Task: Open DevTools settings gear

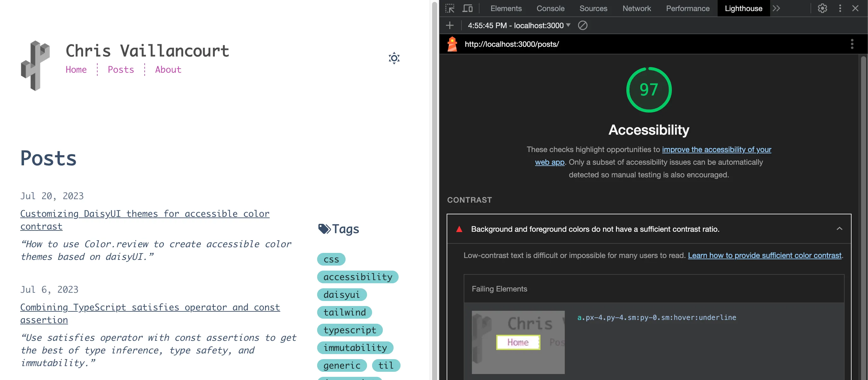Action: coord(822,9)
